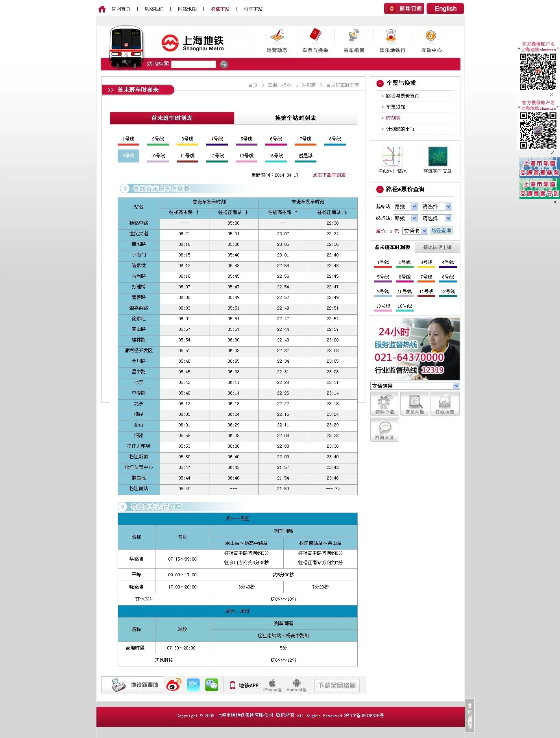Download iPhone版 metro app

point(272,685)
